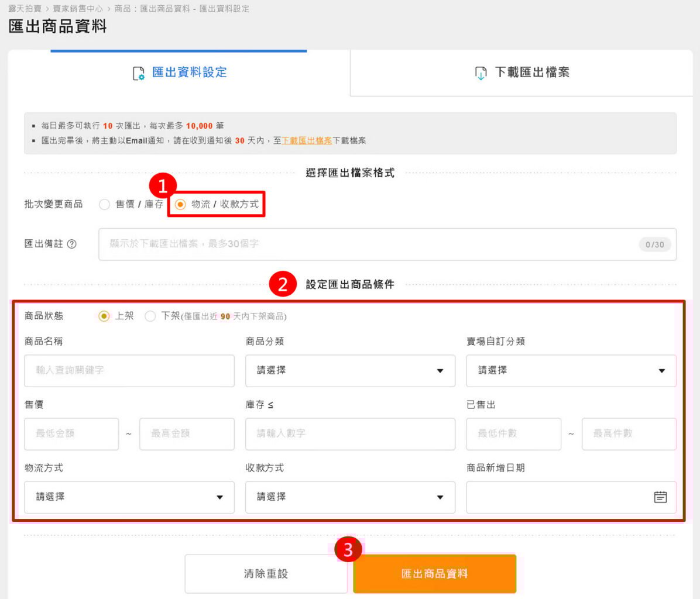
Task: Choose 下架 product status
Action: coord(150,316)
